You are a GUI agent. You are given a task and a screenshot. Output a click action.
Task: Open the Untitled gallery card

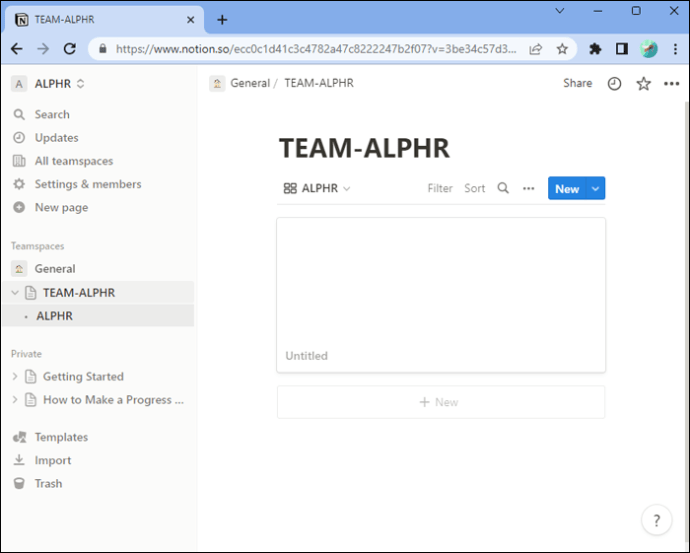[441, 295]
